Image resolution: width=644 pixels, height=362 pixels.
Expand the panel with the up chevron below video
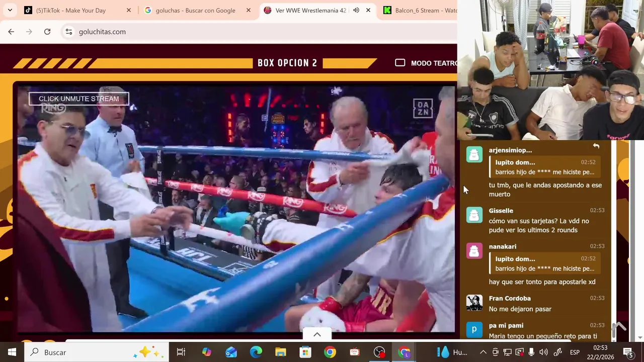317,334
